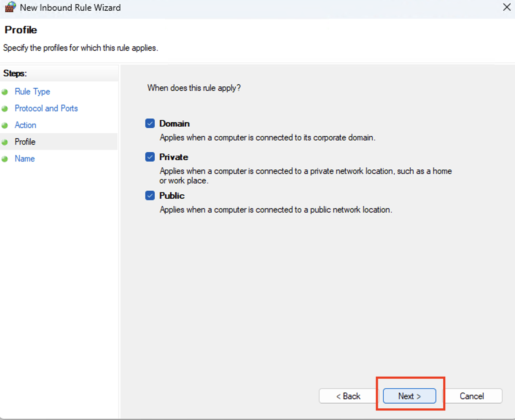Disable the Public profile checkbox
This screenshot has height=420, width=515.
(150, 196)
